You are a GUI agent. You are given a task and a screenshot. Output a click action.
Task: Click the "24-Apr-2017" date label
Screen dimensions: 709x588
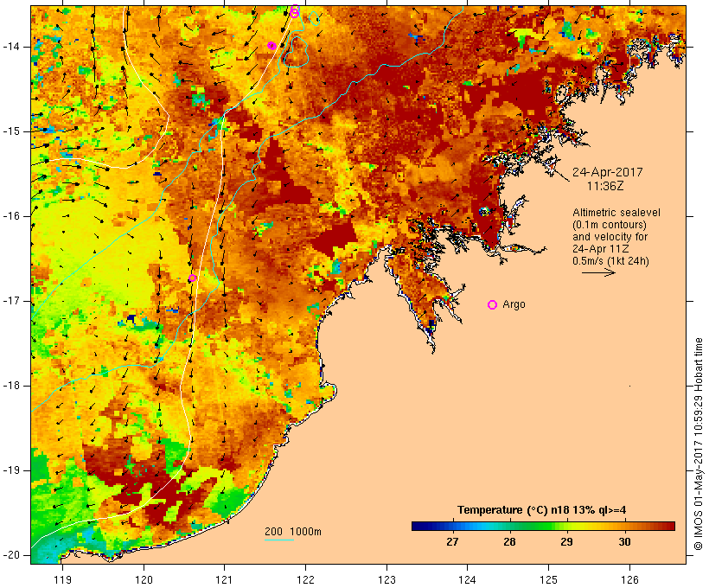pos(607,172)
